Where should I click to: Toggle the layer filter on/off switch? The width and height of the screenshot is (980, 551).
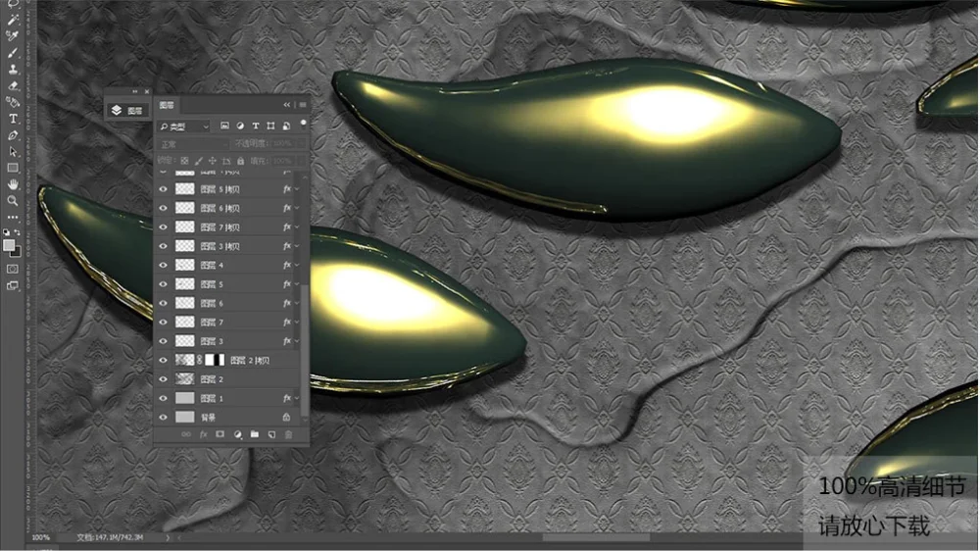pyautogui.click(x=303, y=124)
